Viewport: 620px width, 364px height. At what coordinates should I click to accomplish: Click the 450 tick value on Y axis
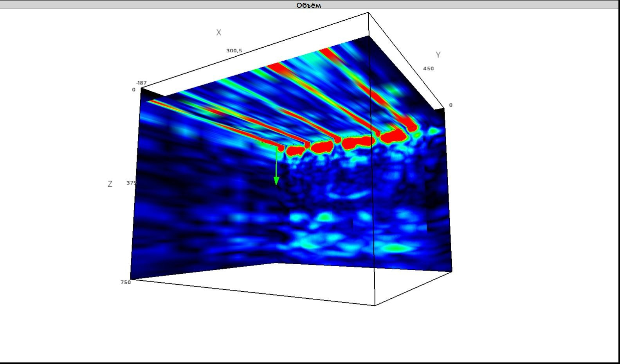click(428, 69)
